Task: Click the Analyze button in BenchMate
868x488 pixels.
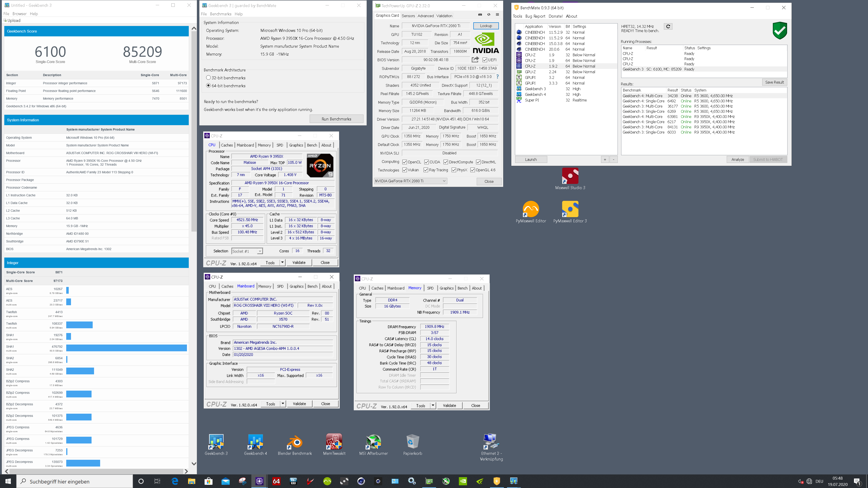Action: (x=738, y=160)
